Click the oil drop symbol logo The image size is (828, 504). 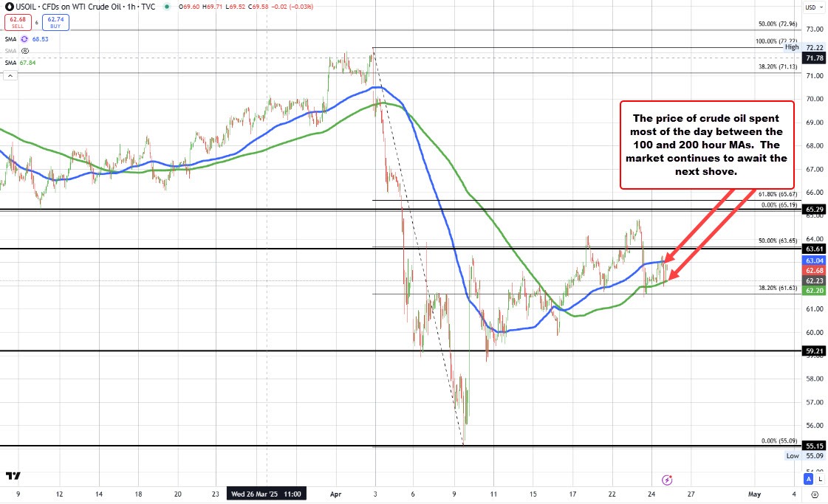9,7
